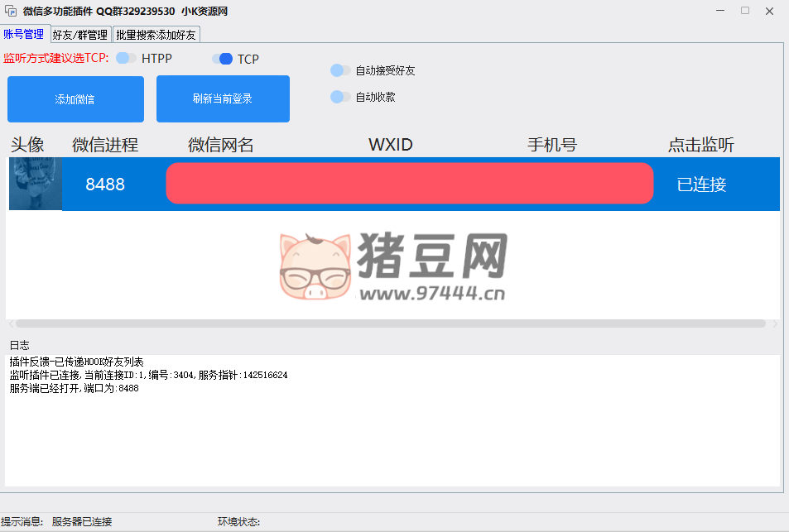This screenshot has width=789, height=532.
Task: Toggle the TCP listening mode switch
Action: (x=222, y=59)
